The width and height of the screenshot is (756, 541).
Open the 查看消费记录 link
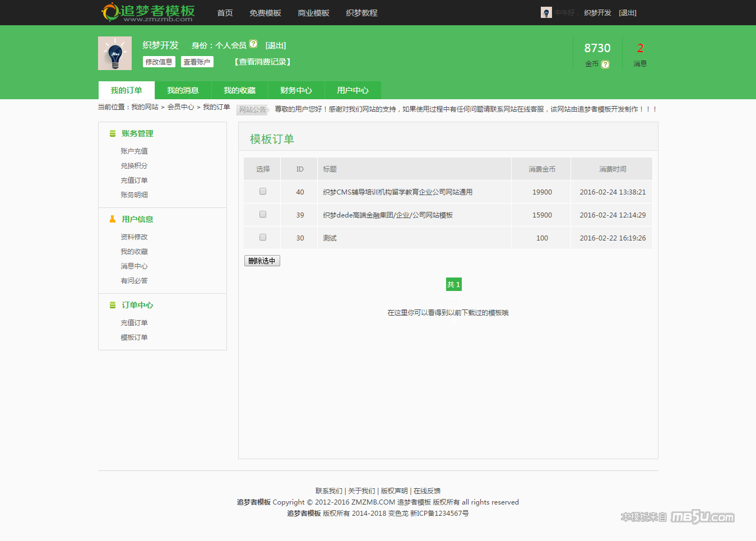(x=263, y=62)
